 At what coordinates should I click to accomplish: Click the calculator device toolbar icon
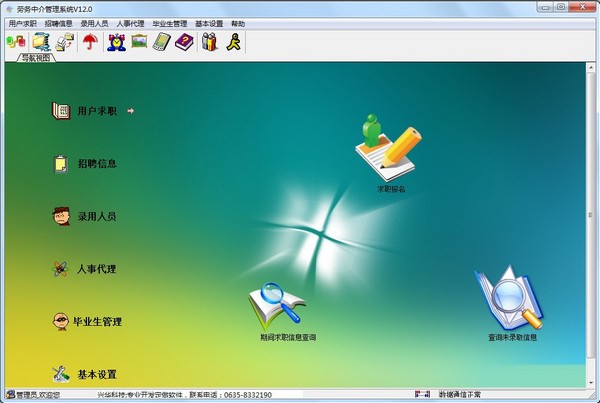[x=161, y=41]
